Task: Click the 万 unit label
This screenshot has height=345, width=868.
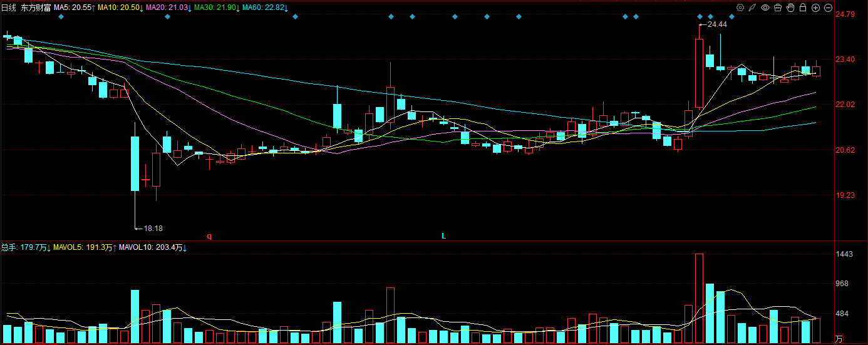Action: click(x=840, y=339)
